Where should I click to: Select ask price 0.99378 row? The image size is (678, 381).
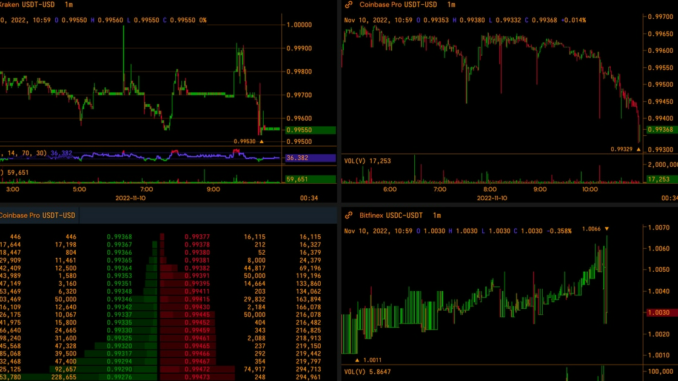point(197,245)
